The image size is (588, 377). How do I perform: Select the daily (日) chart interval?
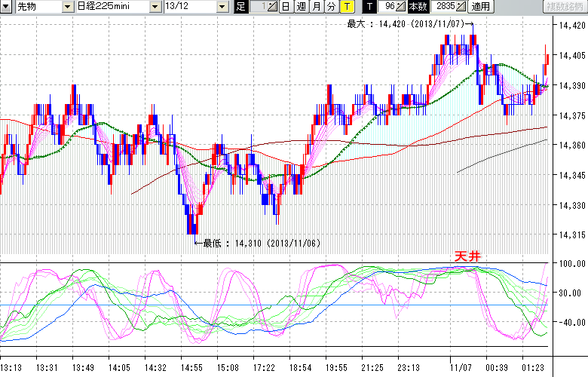click(x=286, y=7)
